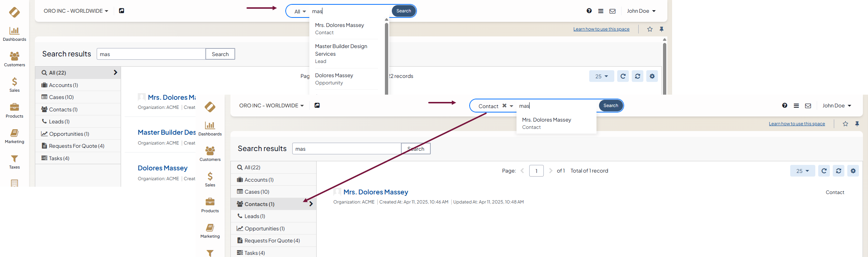This screenshot has height=257, width=868.
Task: Open the help icon in the Contact-scope search header
Action: pyautogui.click(x=784, y=106)
